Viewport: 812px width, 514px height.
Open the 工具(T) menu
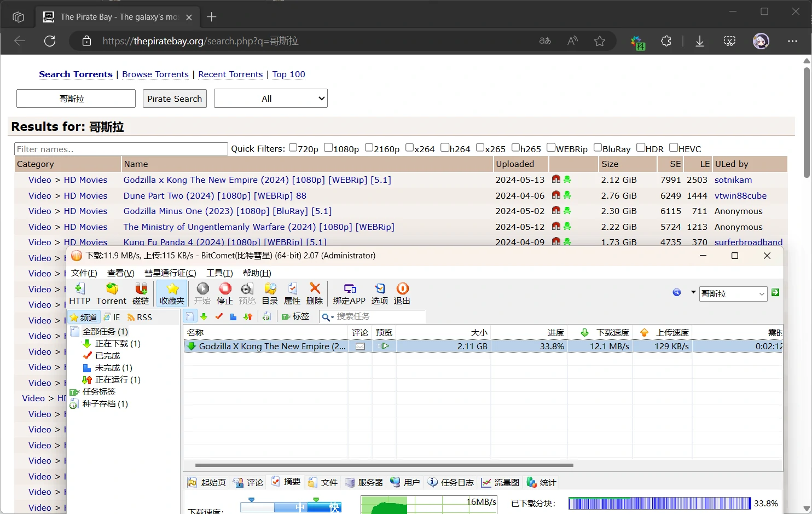pyautogui.click(x=219, y=273)
